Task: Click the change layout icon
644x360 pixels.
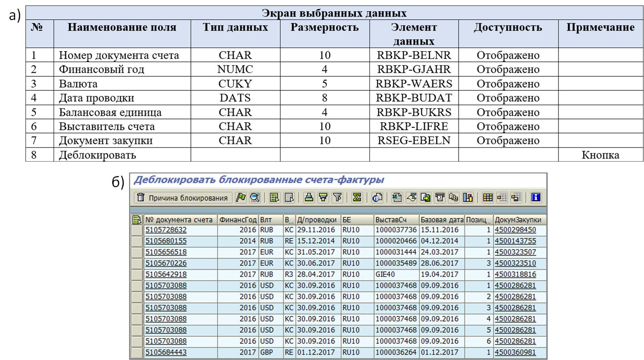Action: pos(502,197)
